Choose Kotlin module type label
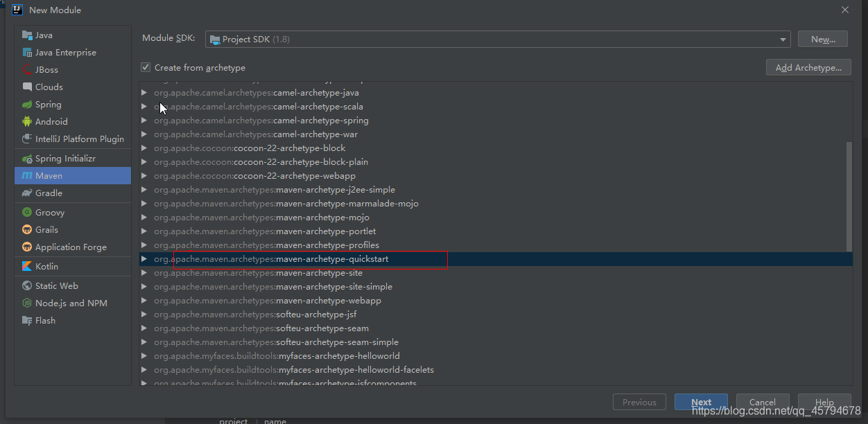The image size is (868, 424). [46, 267]
